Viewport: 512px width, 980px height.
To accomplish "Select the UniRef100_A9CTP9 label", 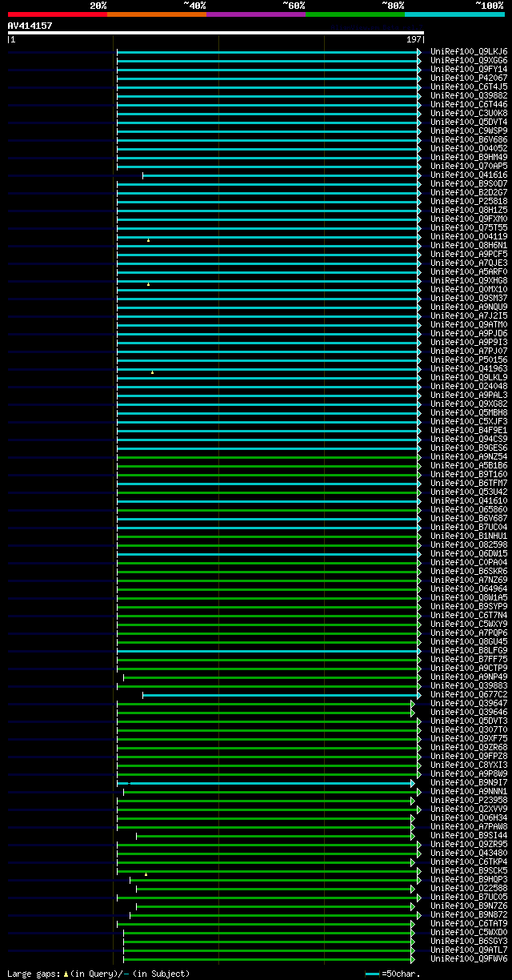I will 469,668.
